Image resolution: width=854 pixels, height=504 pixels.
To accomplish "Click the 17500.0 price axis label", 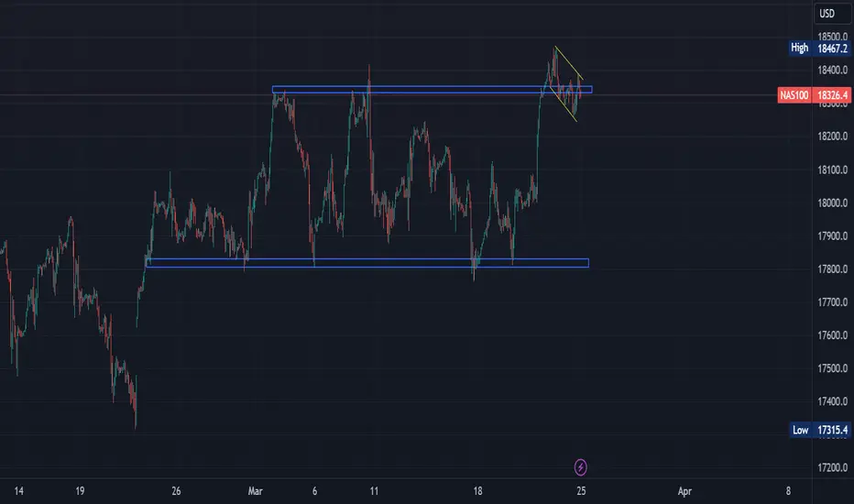I will tap(833, 368).
